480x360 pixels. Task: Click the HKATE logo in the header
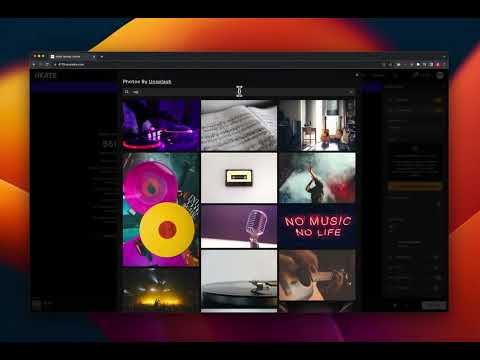coord(45,75)
